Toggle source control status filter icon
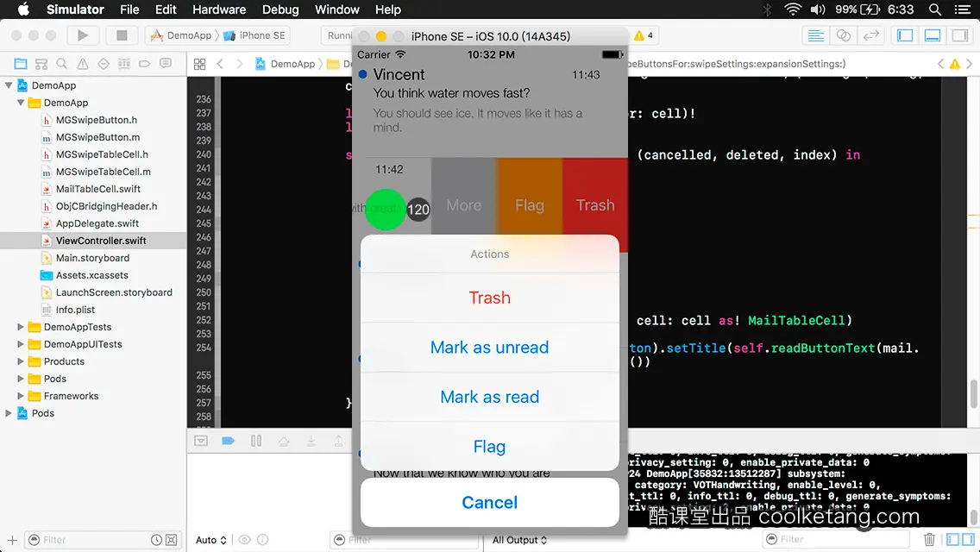Screen dimensions: 980x552 [x=172, y=540]
